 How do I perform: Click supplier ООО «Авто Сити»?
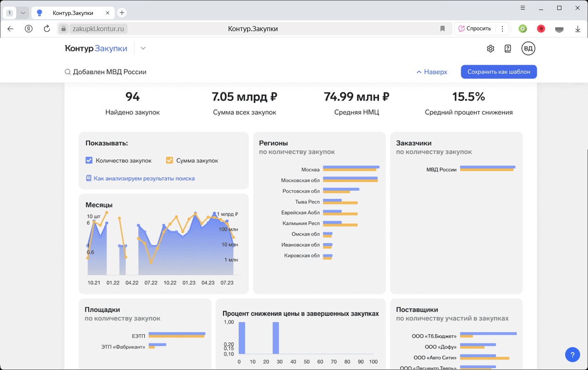[435, 358]
